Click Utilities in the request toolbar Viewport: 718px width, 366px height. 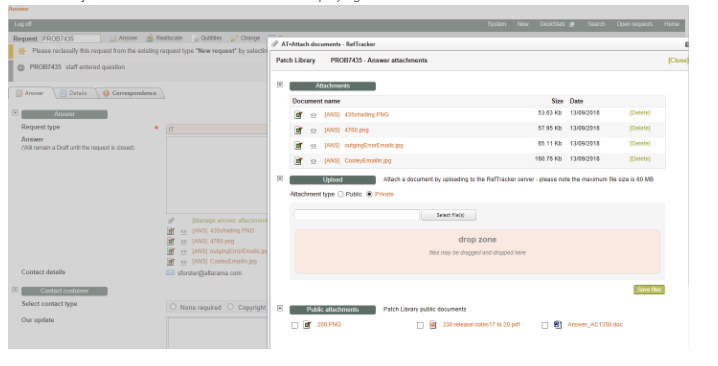point(207,38)
